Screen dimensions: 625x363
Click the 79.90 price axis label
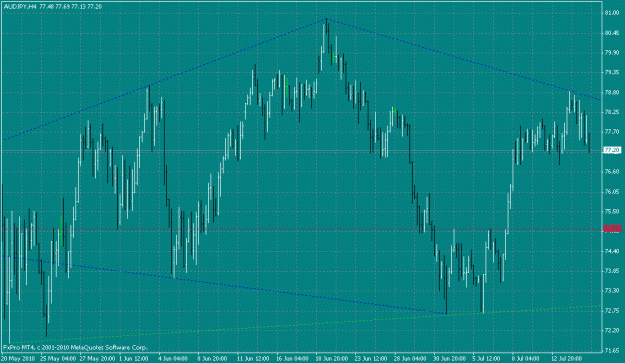[x=612, y=53]
